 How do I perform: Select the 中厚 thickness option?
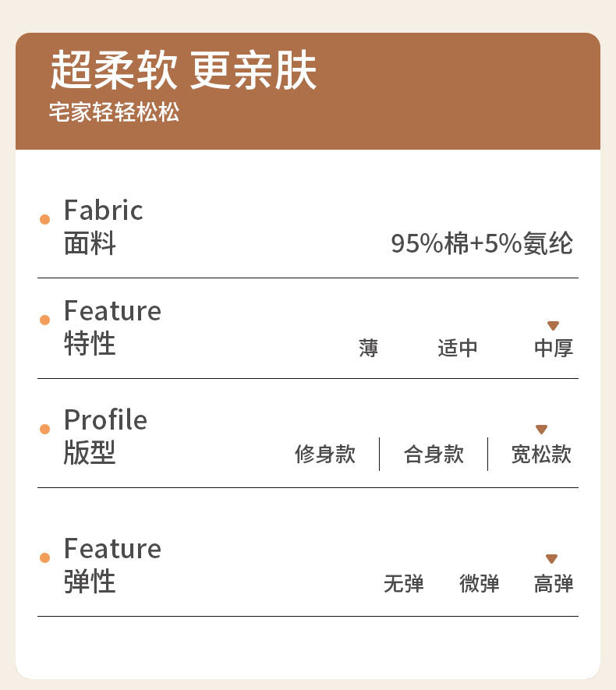pos(554,348)
